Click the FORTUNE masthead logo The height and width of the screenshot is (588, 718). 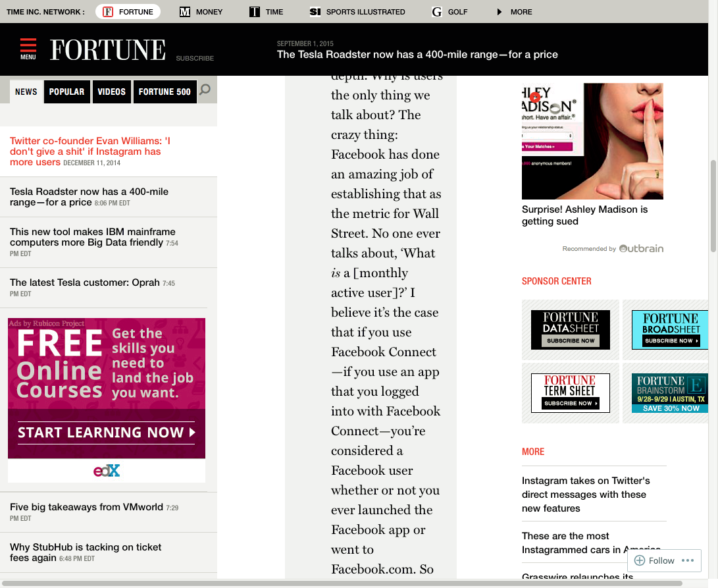point(108,49)
